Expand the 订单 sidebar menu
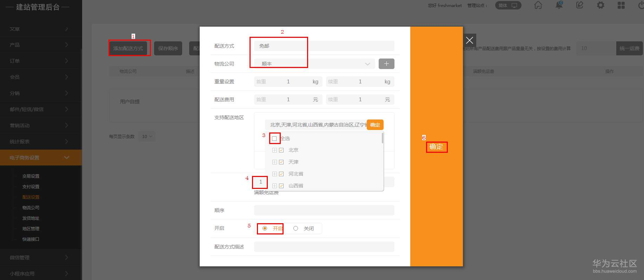The width and height of the screenshot is (644, 280). point(41,61)
